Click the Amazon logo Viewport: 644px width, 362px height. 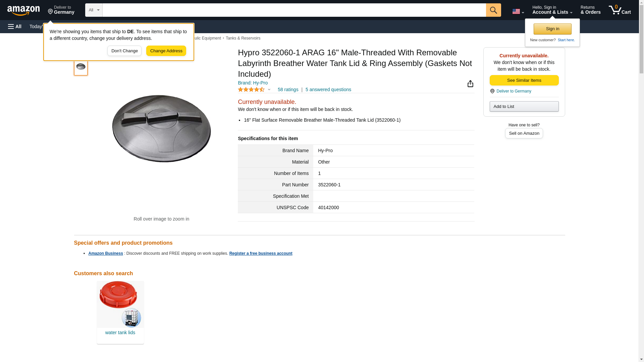click(23, 10)
